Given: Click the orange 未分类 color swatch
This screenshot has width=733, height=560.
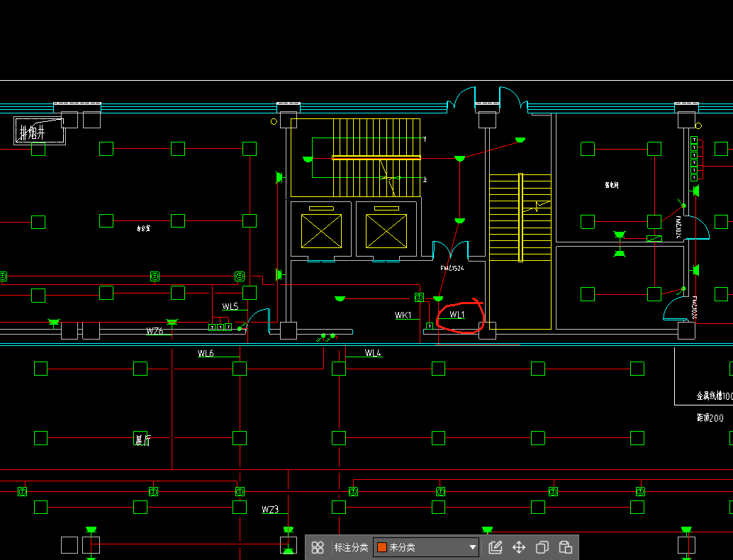Looking at the screenshot, I should 382,547.
